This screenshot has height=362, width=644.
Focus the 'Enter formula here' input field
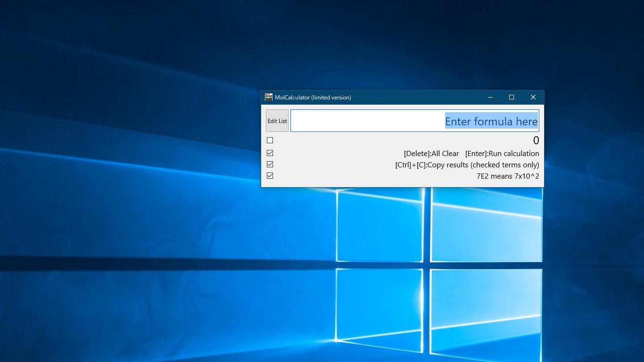point(415,121)
